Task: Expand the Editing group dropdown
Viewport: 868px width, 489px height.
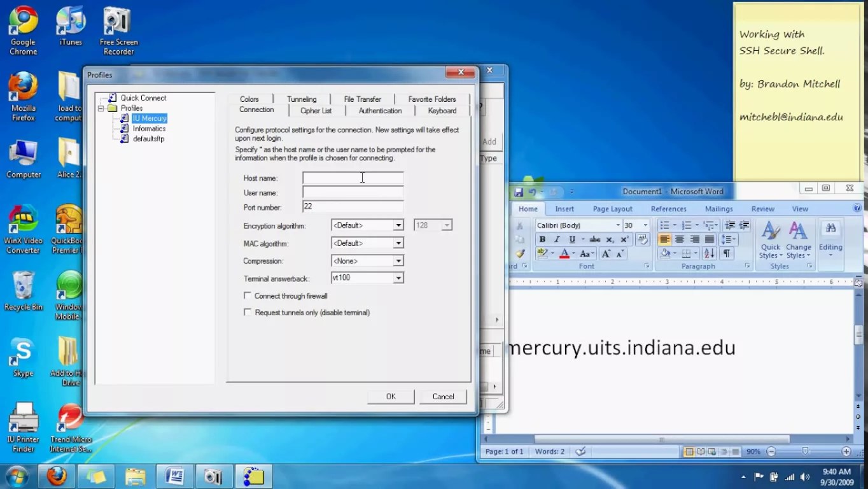Action: point(830,241)
